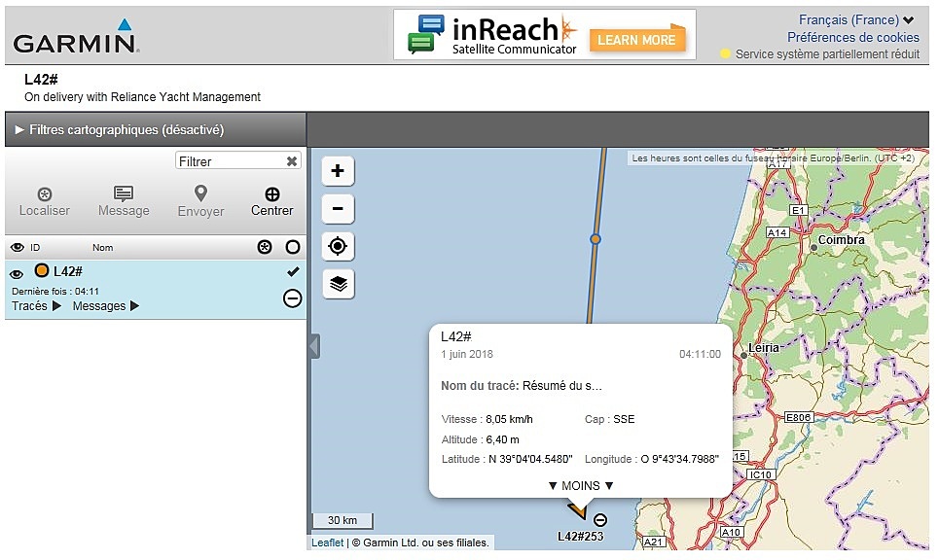The width and height of the screenshot is (939, 560).
Task: Open the map layers selector
Action: pyautogui.click(x=338, y=284)
